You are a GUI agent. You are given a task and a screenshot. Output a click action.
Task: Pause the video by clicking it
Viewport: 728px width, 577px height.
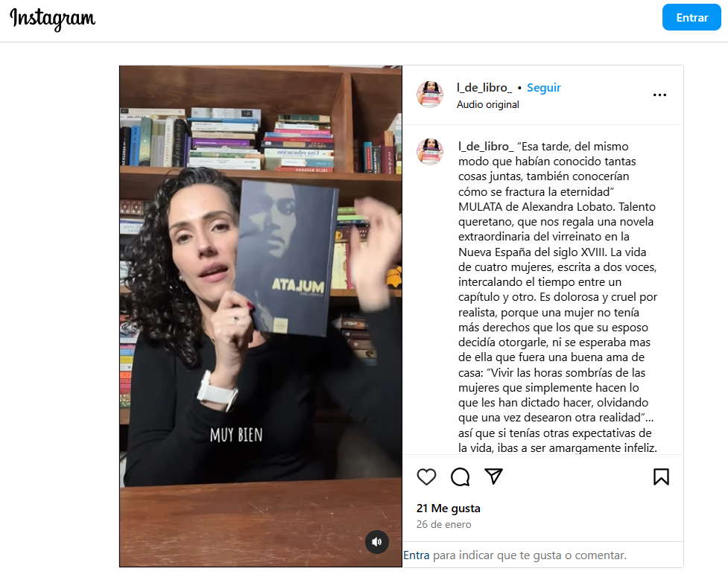point(261,316)
